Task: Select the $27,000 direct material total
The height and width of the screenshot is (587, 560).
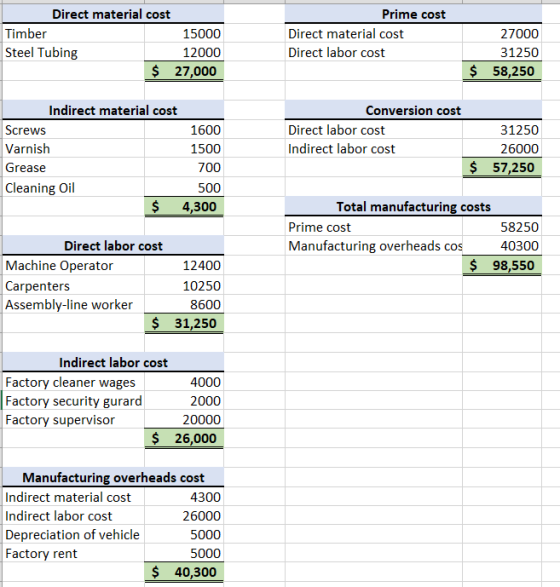Action: (184, 71)
